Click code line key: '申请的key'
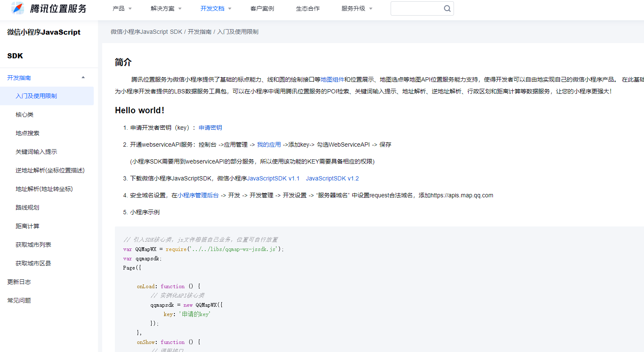Screen dimensions: 644x352 (x=187, y=314)
